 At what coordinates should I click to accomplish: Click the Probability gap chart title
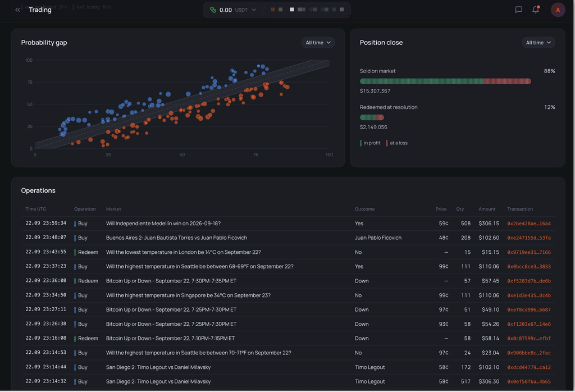point(44,43)
